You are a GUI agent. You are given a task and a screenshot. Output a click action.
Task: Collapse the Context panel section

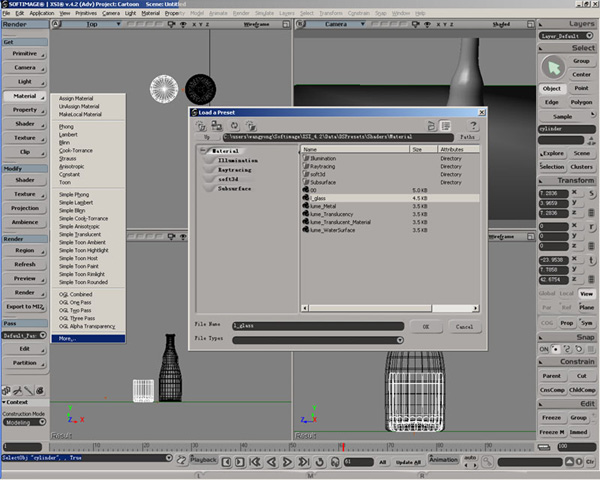pos(4,402)
